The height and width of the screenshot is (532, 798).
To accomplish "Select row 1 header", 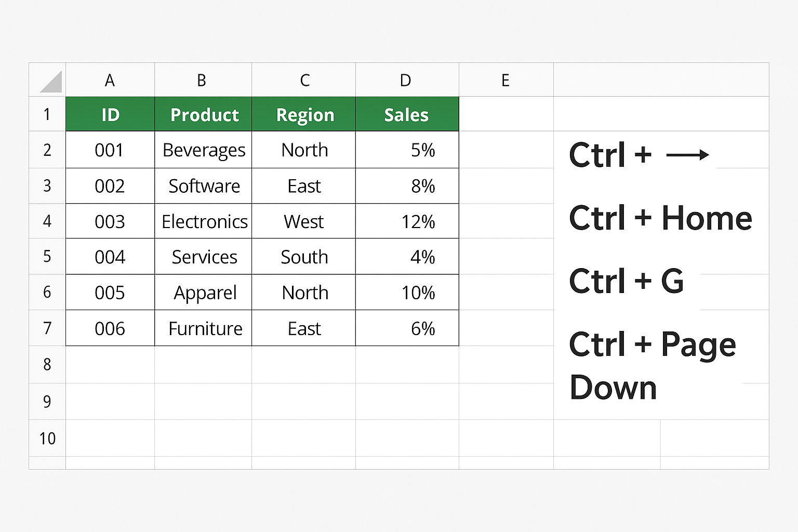I will click(47, 114).
